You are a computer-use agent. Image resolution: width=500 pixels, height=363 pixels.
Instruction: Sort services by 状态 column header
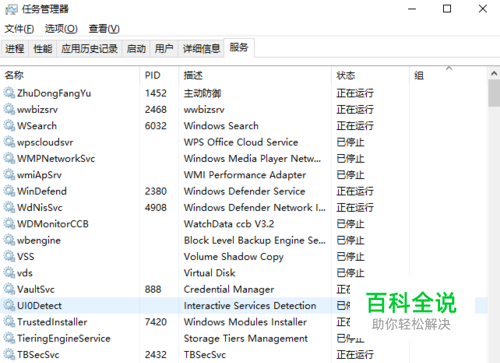370,76
